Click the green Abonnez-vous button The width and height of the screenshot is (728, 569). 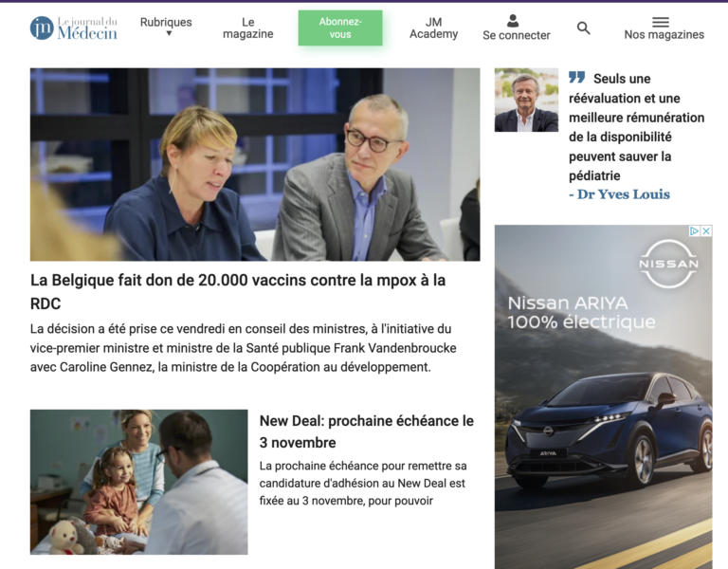(340, 28)
